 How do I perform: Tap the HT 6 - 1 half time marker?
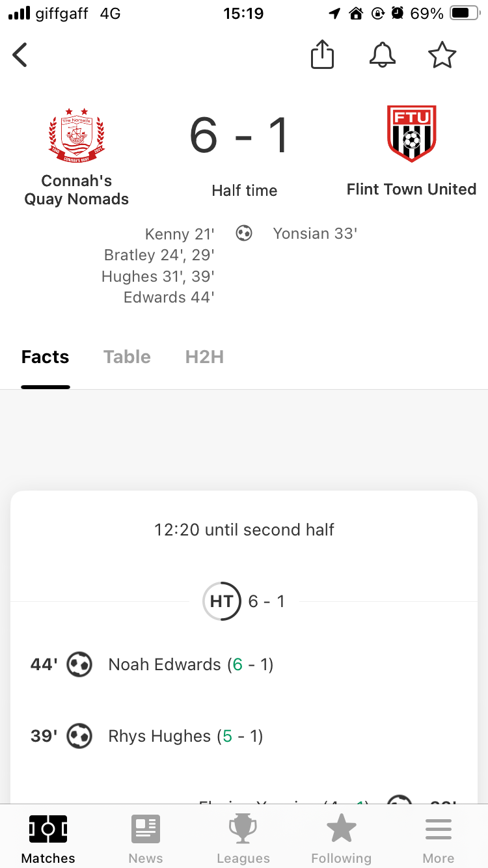244,601
